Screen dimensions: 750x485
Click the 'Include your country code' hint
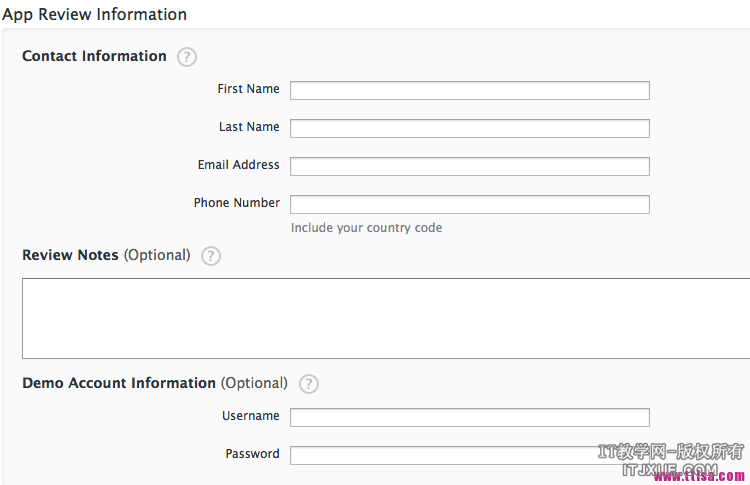click(366, 228)
